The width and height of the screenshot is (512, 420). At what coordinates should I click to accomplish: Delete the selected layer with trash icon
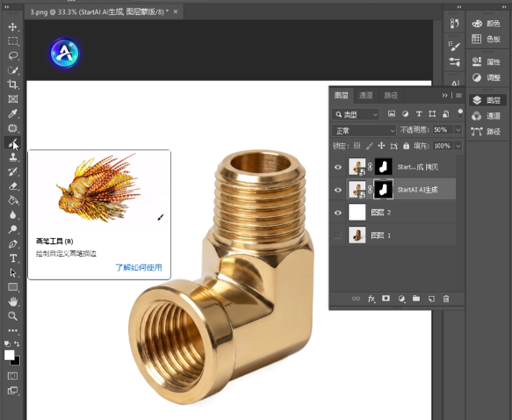coord(446,299)
